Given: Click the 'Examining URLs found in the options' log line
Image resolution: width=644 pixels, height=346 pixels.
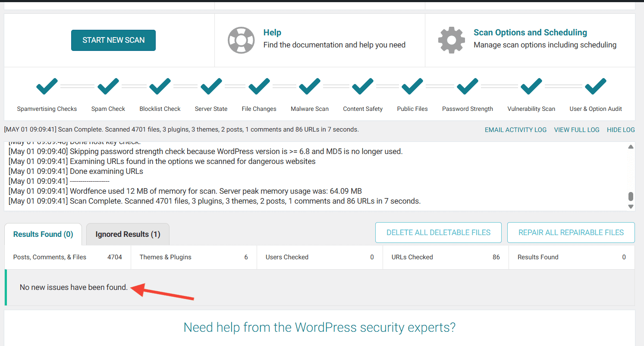Looking at the screenshot, I should click(x=162, y=161).
